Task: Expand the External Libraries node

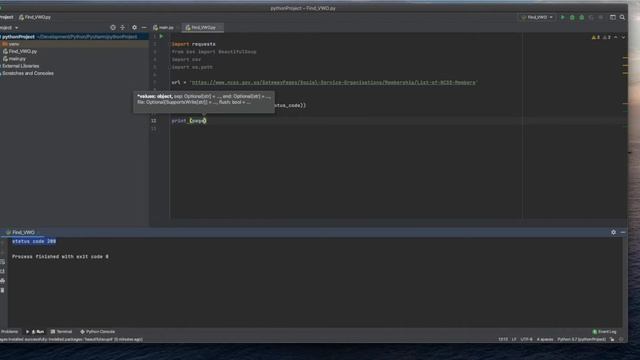Action: 20,66
